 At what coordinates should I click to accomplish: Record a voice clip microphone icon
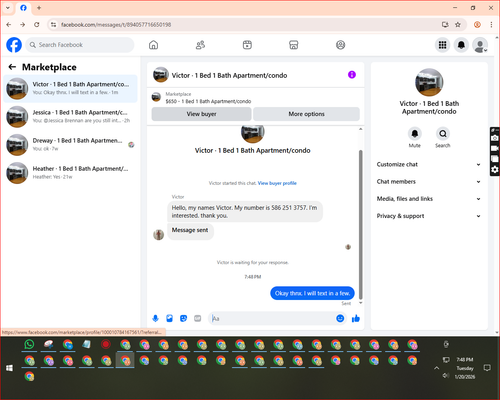(155, 318)
